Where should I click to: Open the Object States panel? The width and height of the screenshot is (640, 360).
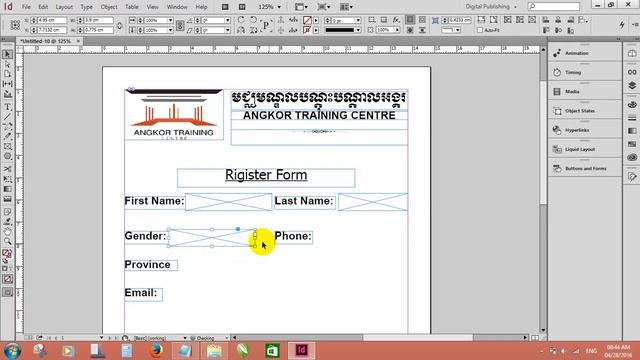click(585, 111)
